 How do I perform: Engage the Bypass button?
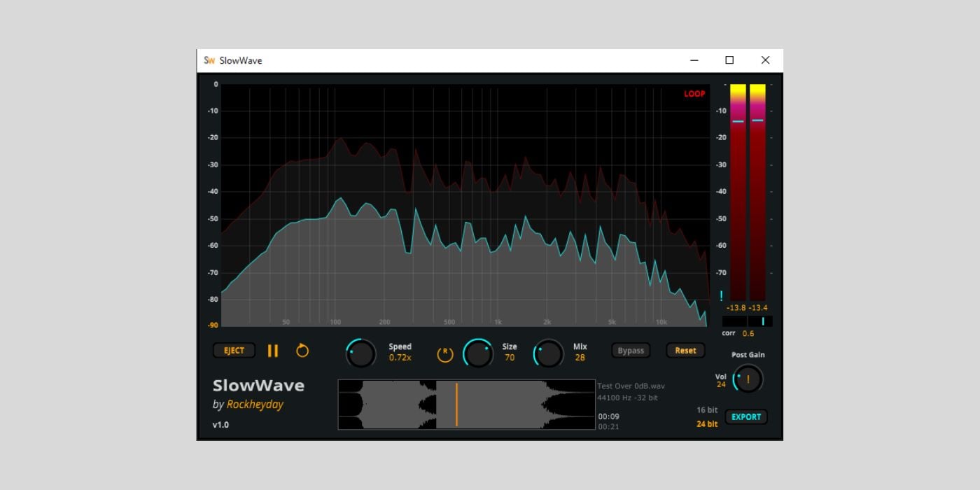pos(630,351)
